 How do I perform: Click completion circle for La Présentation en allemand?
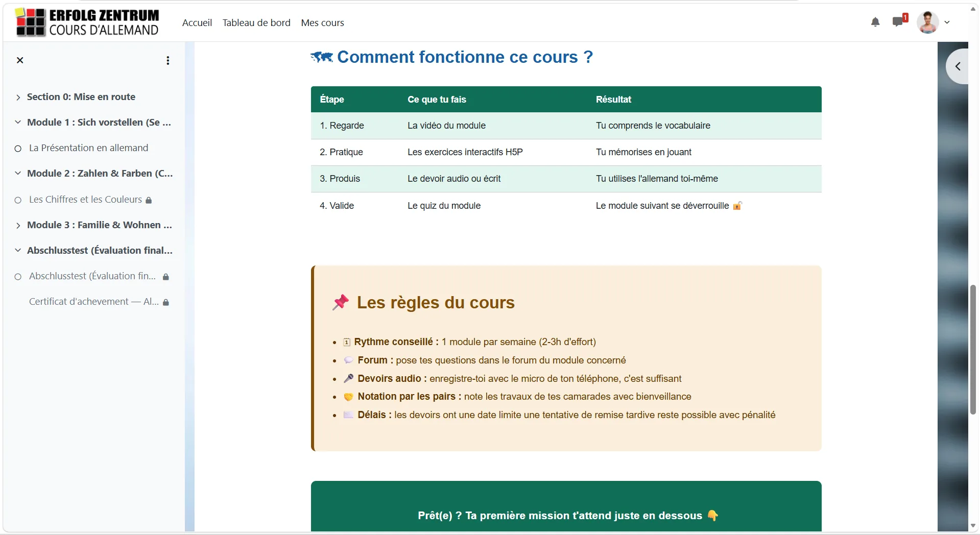point(18,149)
